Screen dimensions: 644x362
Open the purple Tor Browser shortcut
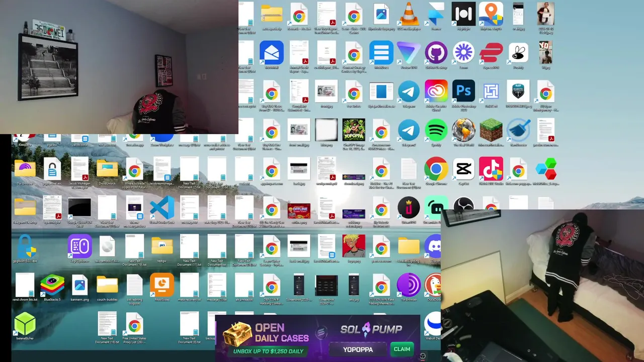coord(409,285)
